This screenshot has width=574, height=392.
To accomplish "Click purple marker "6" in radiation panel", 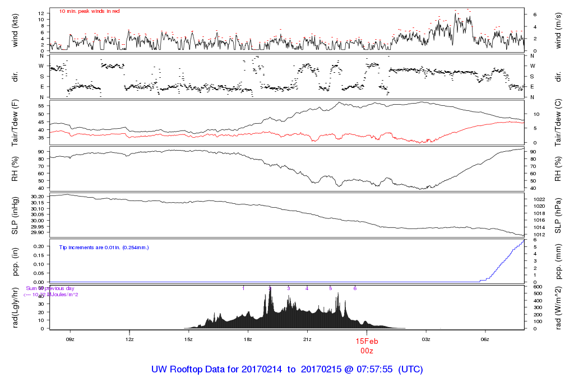I will (355, 288).
